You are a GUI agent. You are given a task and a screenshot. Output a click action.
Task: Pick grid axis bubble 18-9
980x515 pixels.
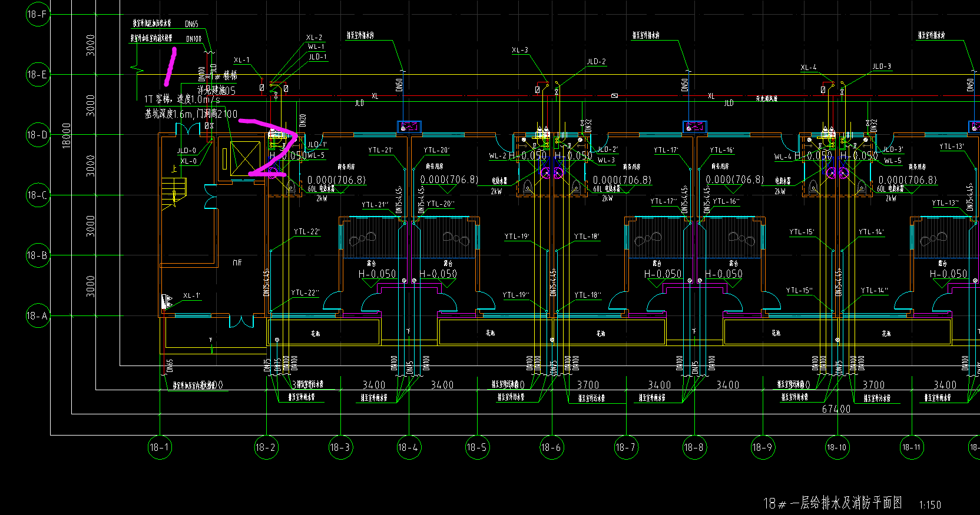pos(763,447)
